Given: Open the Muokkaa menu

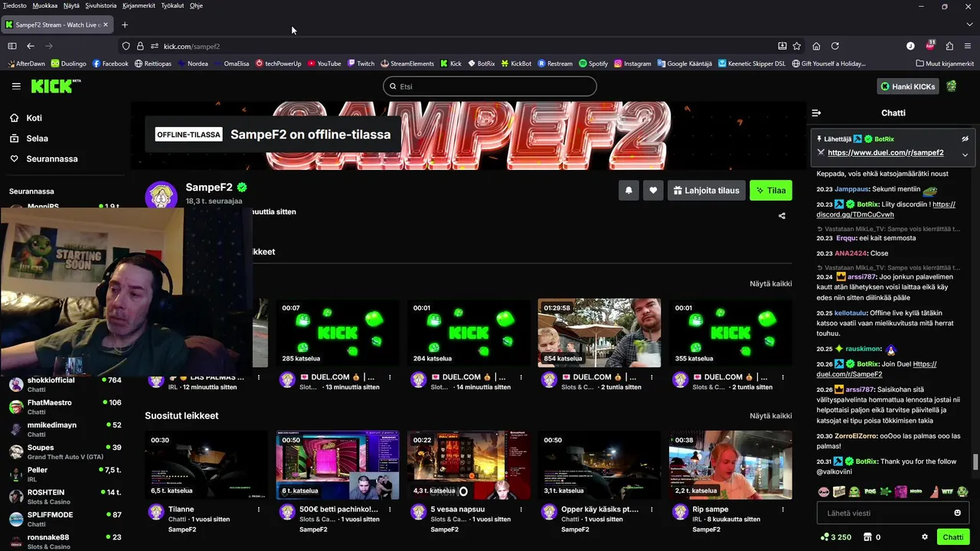Looking at the screenshot, I should [45, 5].
